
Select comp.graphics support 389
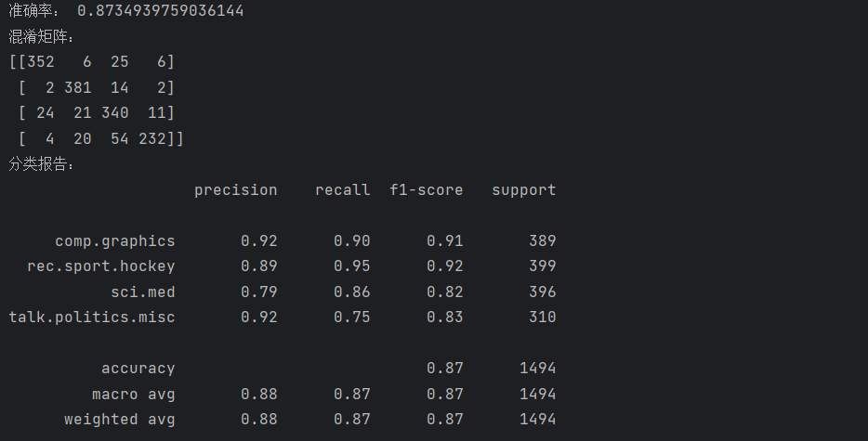543,240
